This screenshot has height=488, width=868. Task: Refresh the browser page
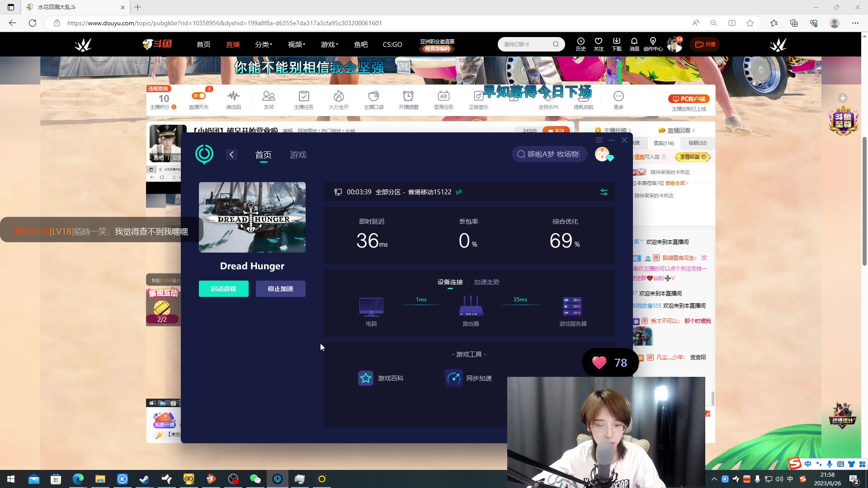[33, 23]
